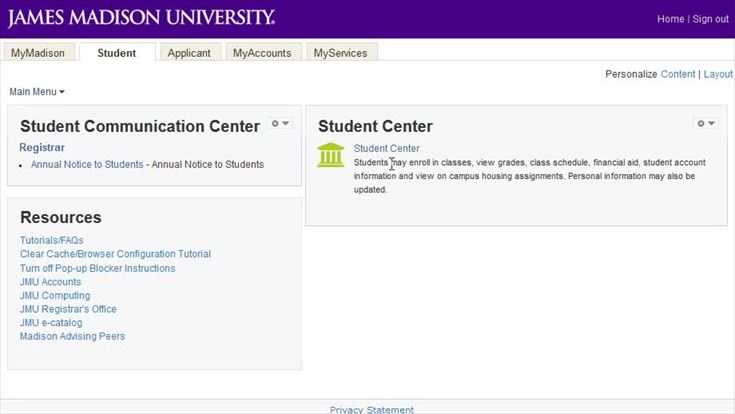This screenshot has height=414, width=735.
Task: Sign out of MyMadison
Action: click(711, 19)
